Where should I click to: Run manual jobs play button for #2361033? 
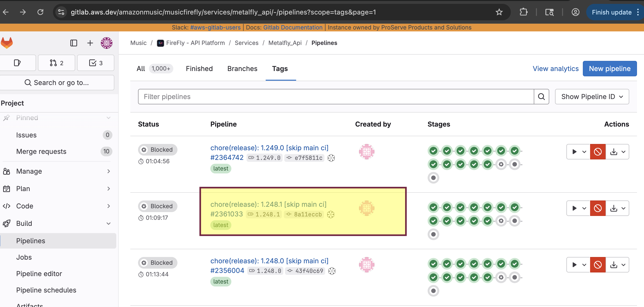tap(575, 208)
